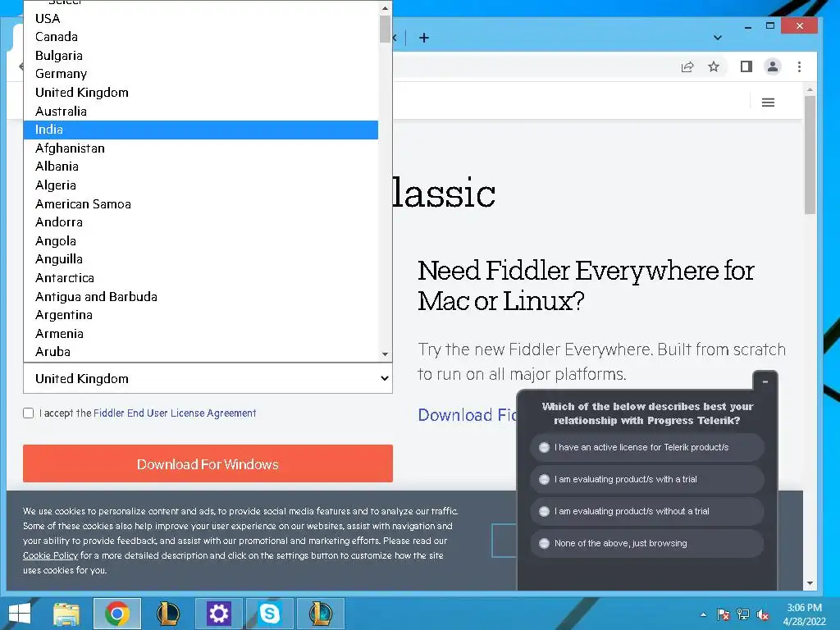
Task: Bookmark this page with the star
Action: (714, 66)
